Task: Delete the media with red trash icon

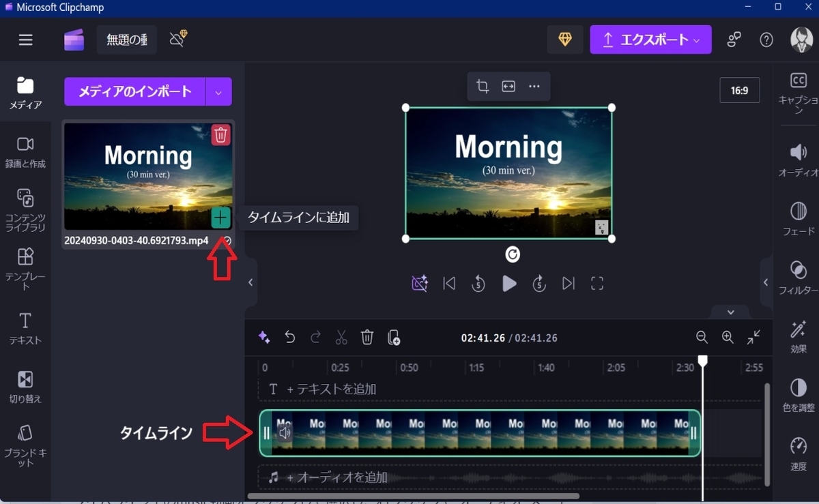Action: pyautogui.click(x=220, y=135)
